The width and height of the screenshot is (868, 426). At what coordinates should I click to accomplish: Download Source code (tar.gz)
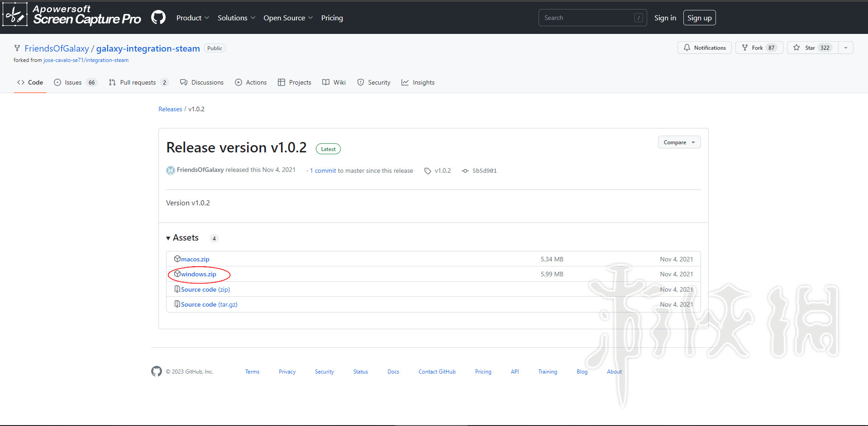[x=209, y=304]
